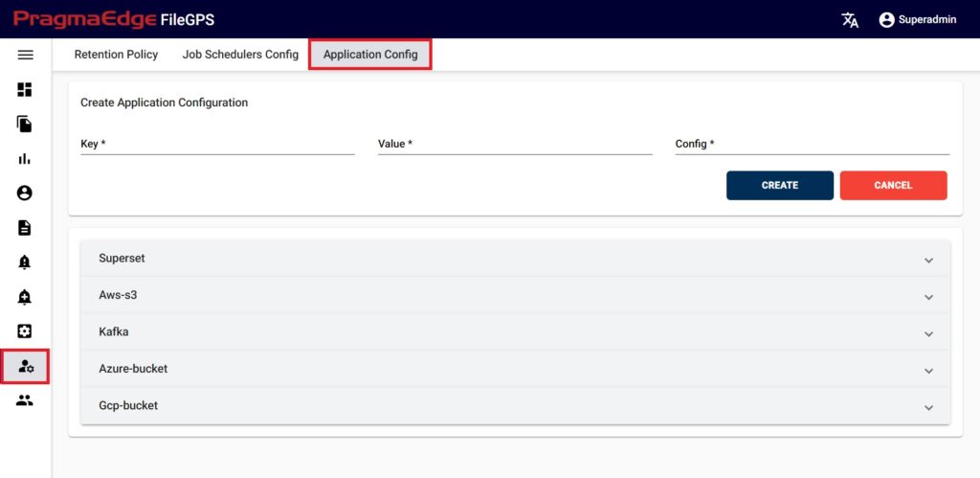Click the Superadmin username label
The height and width of the screenshot is (478, 980).
click(x=926, y=20)
